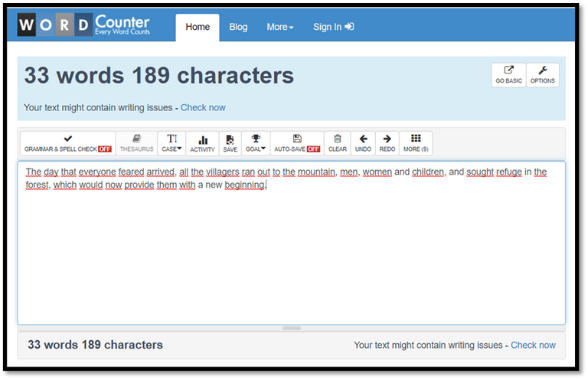The image size is (588, 380).
Task: Click Check now link in top banner
Action: click(203, 108)
